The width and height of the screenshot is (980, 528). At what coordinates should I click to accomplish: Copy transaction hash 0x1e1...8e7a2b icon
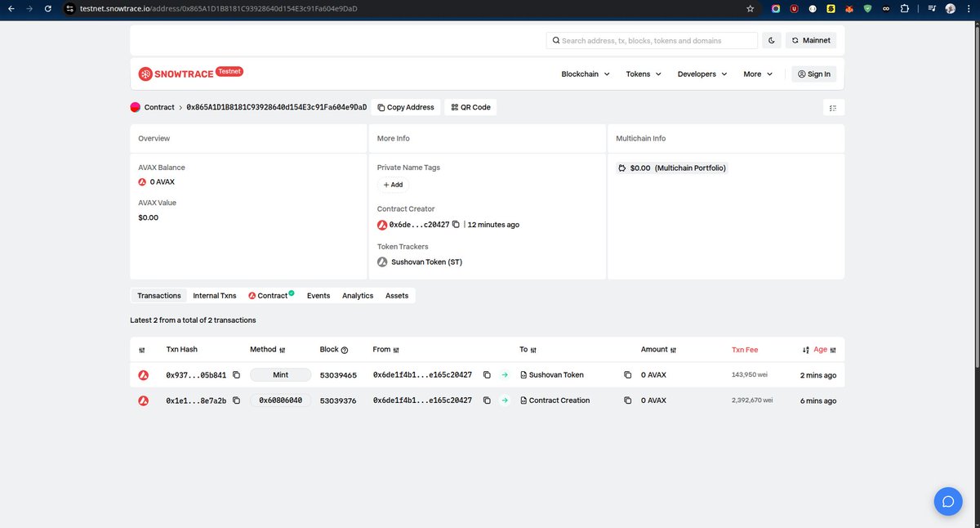click(x=236, y=400)
